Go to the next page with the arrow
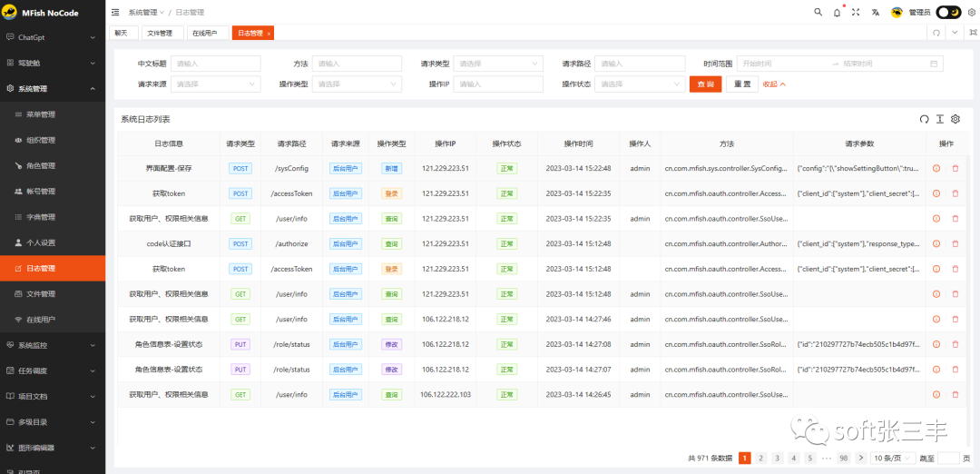Screen dimensions: 980x474 pyautogui.click(x=860, y=459)
